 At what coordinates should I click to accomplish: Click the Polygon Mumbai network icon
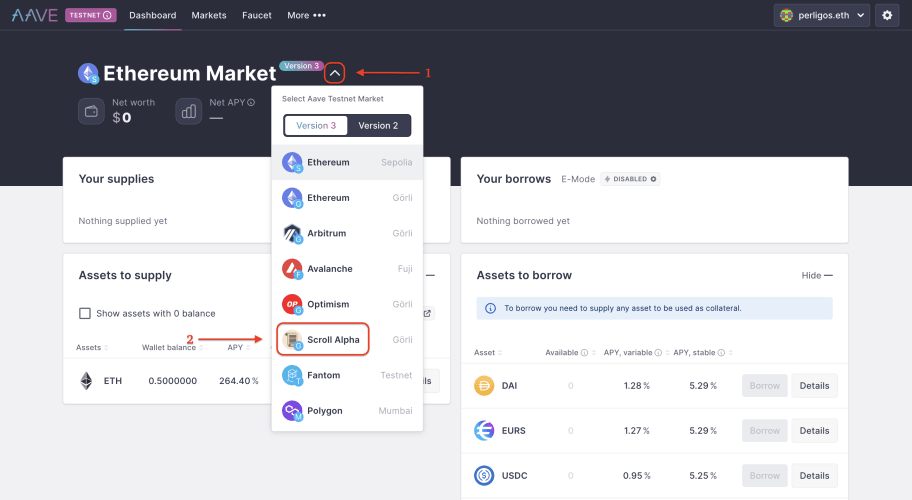coord(292,410)
